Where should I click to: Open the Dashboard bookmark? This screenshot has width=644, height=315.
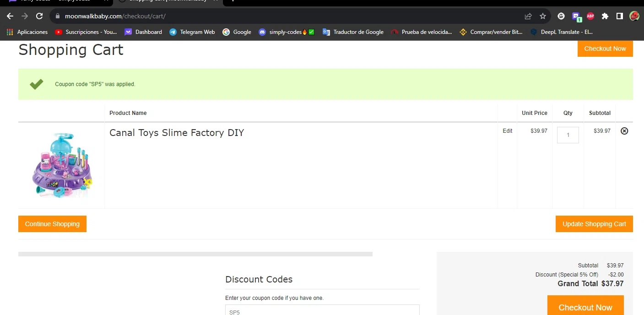(x=143, y=32)
